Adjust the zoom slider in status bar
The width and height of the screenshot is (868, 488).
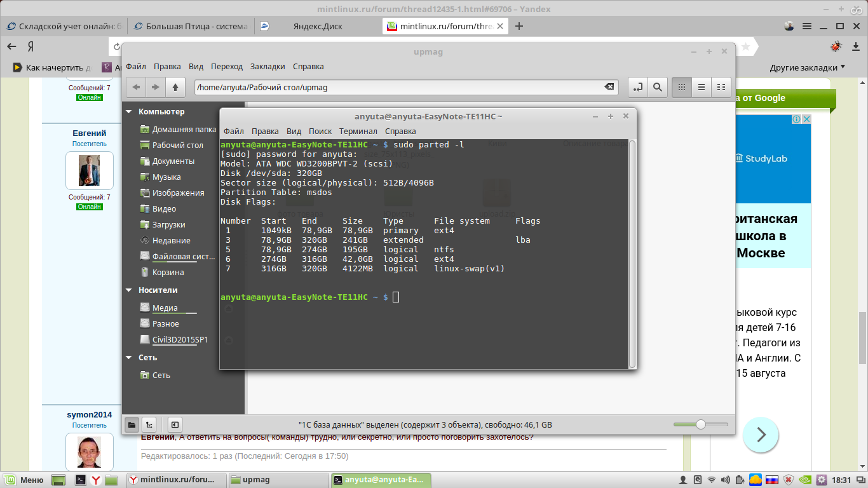700,424
